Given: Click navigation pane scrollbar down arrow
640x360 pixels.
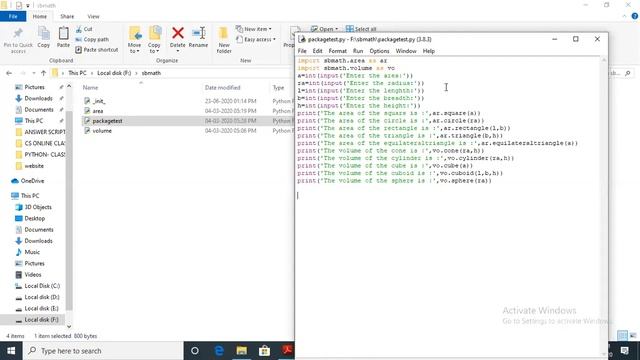Looking at the screenshot, I should [x=69, y=327].
